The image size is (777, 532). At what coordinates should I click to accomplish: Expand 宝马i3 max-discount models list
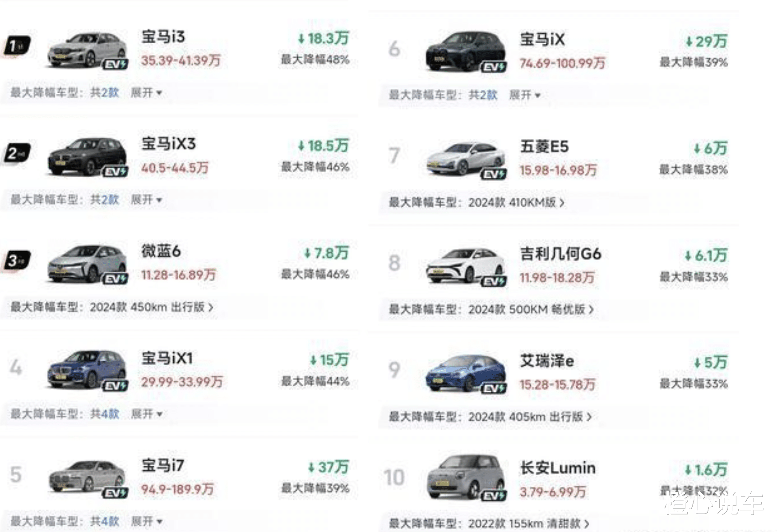pos(146,93)
